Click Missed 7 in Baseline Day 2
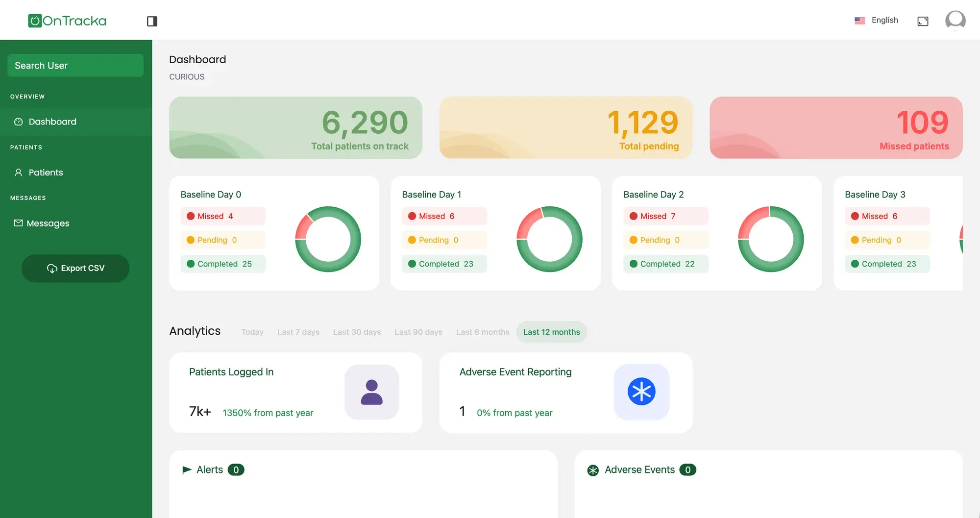This screenshot has height=518, width=980. coord(666,216)
